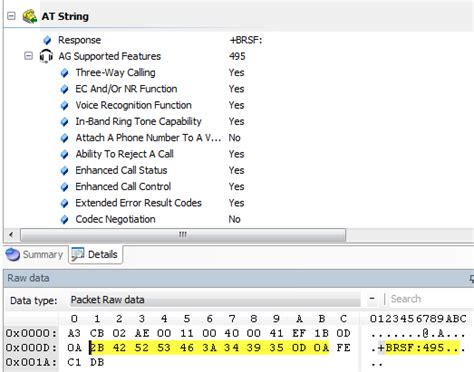This screenshot has height=372, width=474.
Task: Click the Details tab icon
Action: pyautogui.click(x=78, y=254)
